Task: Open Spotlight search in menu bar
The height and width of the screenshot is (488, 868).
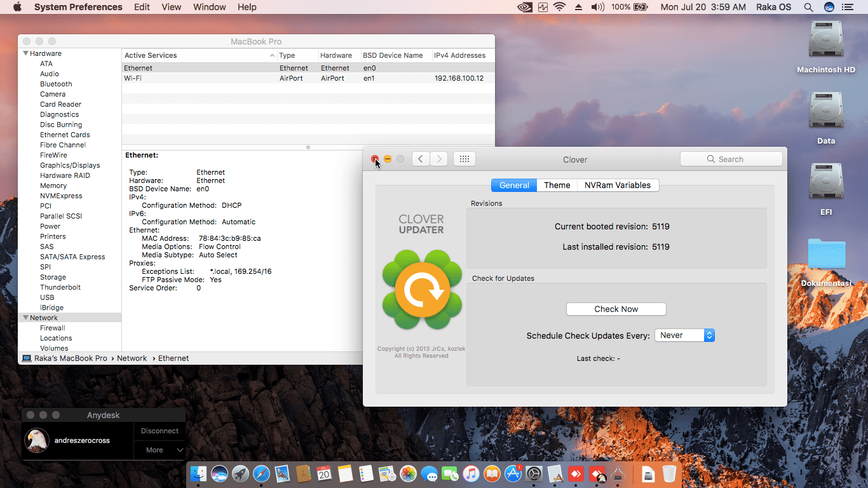Action: (808, 7)
